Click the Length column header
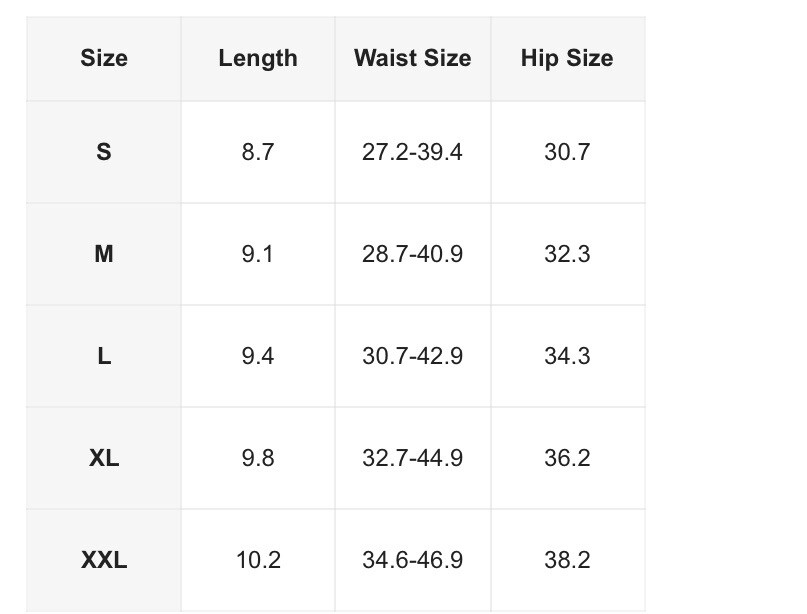Screen dimensions: 807x614 click(258, 58)
